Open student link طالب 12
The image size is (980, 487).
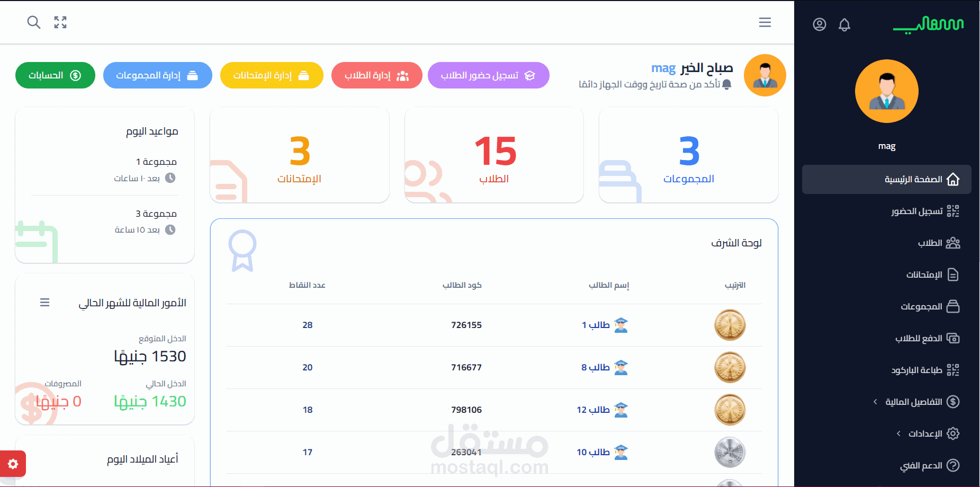click(x=594, y=410)
